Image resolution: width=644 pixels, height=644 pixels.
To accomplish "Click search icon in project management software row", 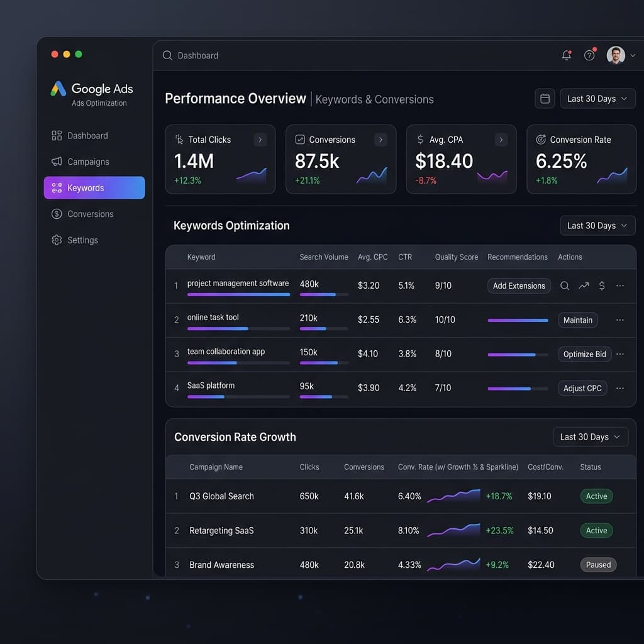I will pyautogui.click(x=565, y=286).
